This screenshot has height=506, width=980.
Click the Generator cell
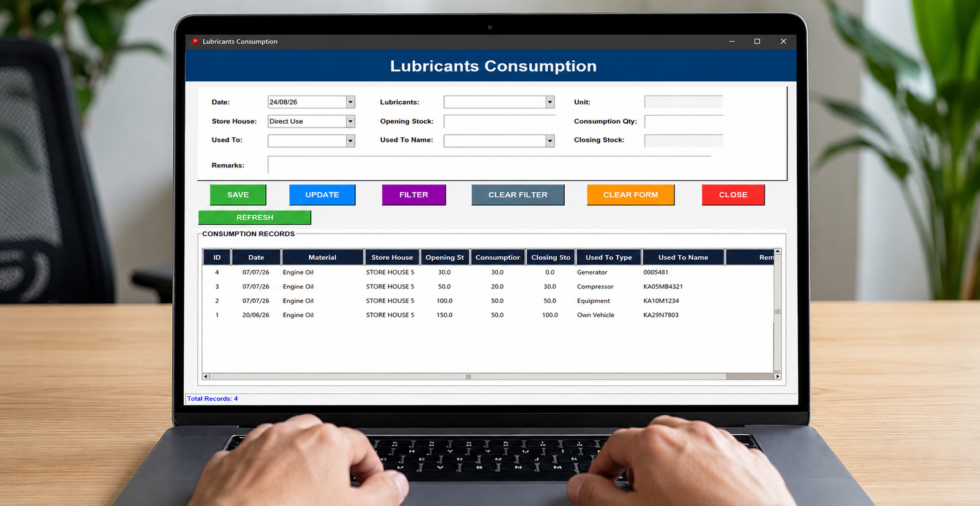[592, 273]
